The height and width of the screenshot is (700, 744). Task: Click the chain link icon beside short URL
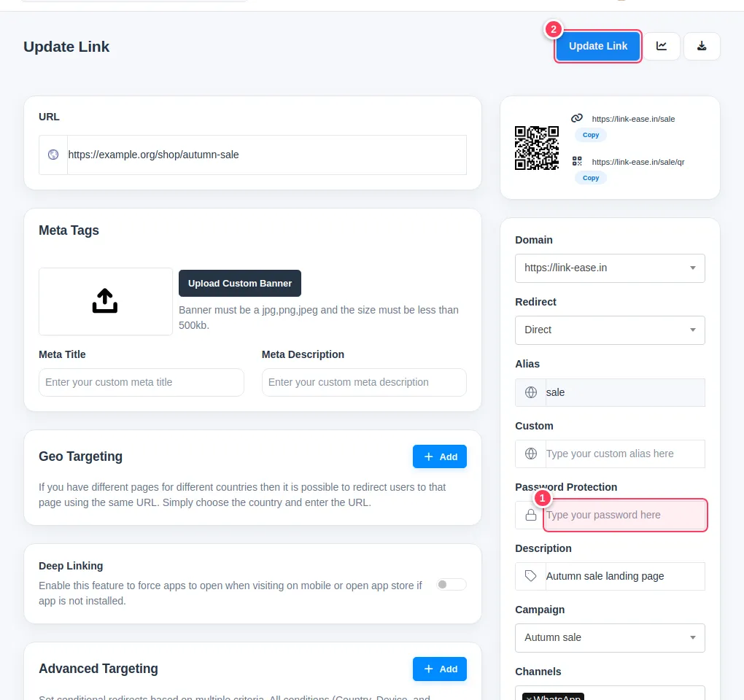tap(577, 118)
